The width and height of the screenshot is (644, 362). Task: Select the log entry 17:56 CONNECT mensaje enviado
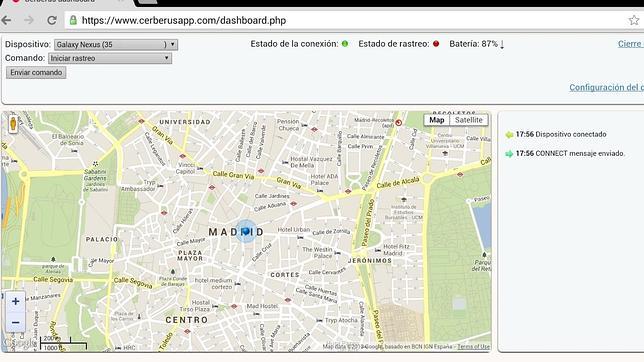pyautogui.click(x=570, y=154)
